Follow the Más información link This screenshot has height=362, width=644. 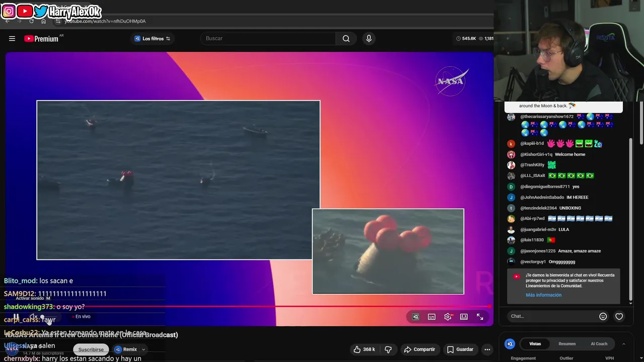coord(543,295)
